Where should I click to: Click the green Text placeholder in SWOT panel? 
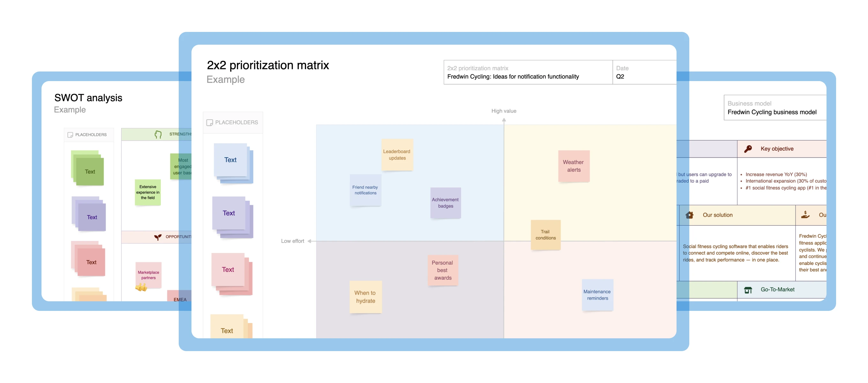click(x=90, y=172)
